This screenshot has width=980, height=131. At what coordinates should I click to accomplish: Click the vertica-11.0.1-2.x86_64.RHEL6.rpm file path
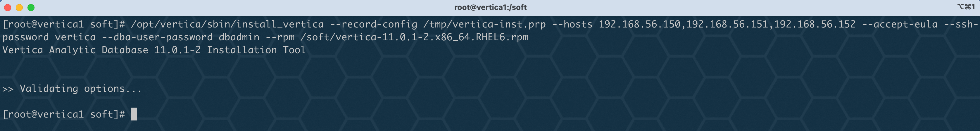[x=414, y=37]
